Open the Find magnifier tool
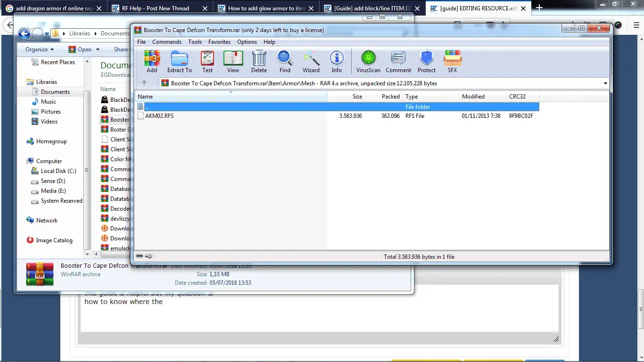 click(x=285, y=62)
